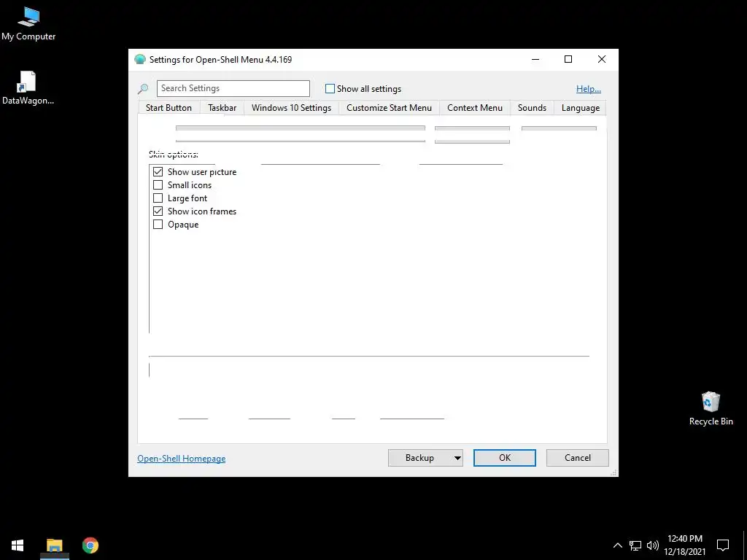747x560 pixels.
Task: Uncheck Show user picture option
Action: click(158, 171)
